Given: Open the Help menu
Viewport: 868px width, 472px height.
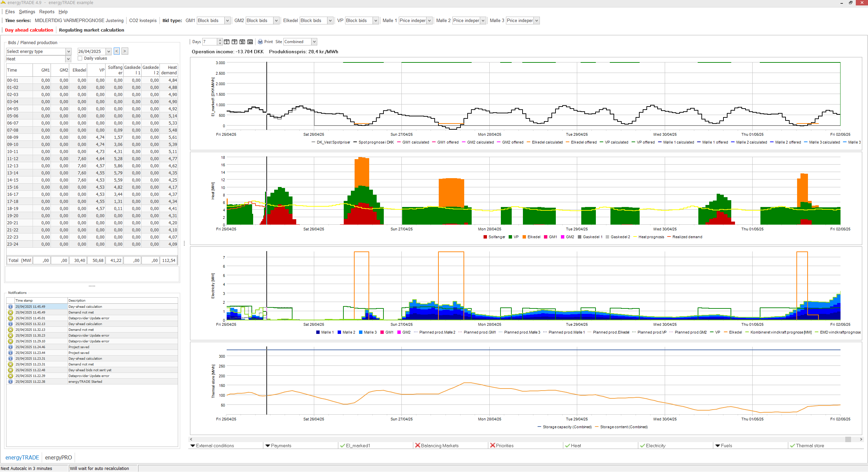Looking at the screenshot, I should tap(63, 12).
